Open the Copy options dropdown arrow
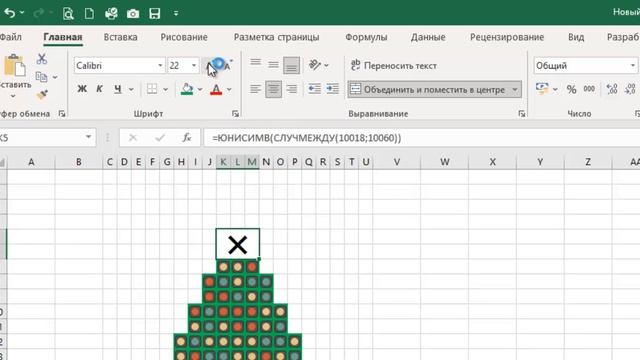The width and height of the screenshot is (640, 360). pos(55,77)
